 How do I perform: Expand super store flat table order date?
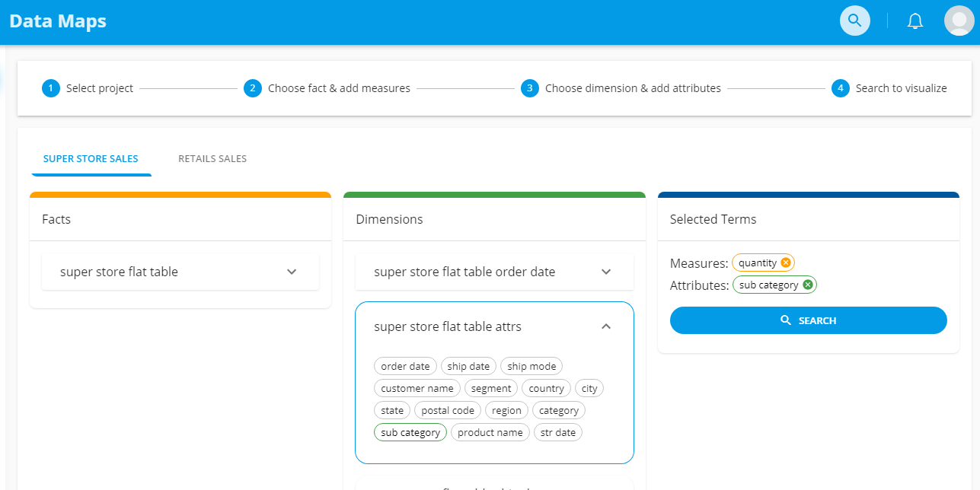(494, 272)
